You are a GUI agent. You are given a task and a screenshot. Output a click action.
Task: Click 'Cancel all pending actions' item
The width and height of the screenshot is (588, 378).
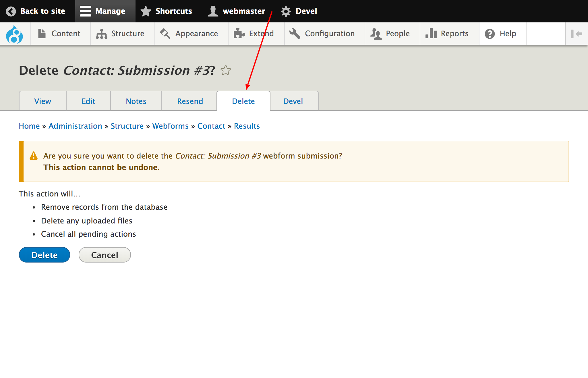coord(88,234)
